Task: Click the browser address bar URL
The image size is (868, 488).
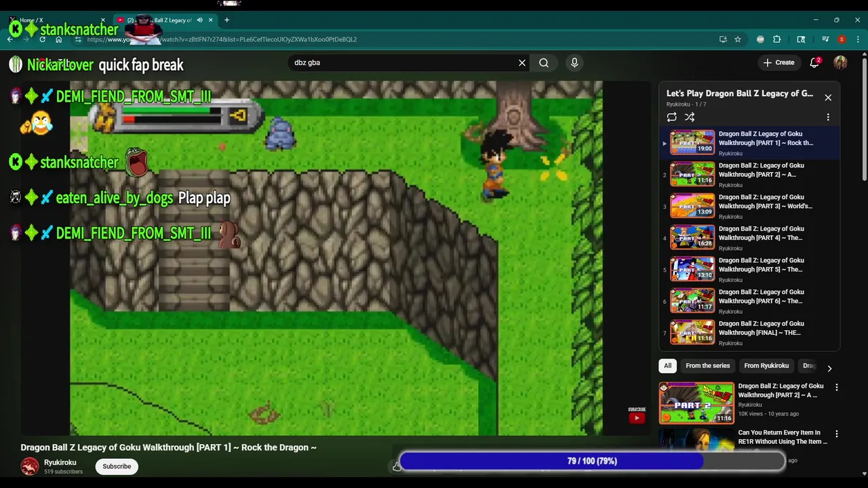Action: click(x=222, y=39)
